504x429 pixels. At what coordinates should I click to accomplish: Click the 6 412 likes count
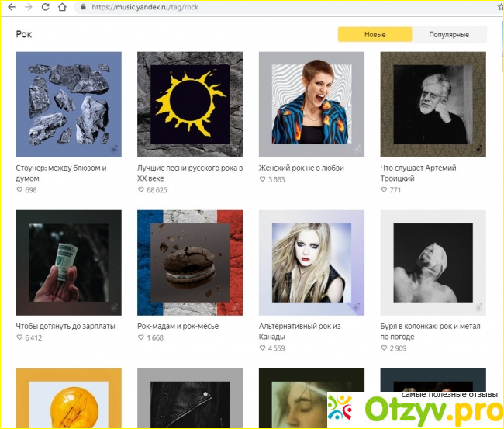tap(33, 337)
